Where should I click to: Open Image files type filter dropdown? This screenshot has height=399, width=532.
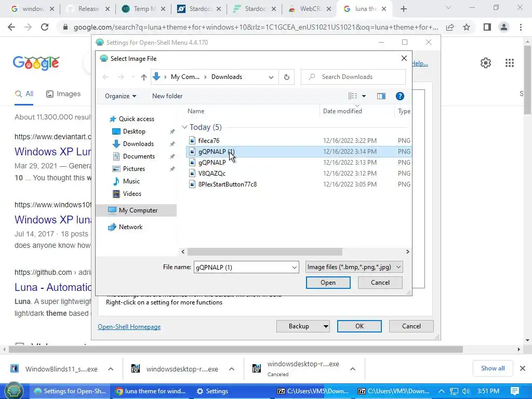pos(354,268)
